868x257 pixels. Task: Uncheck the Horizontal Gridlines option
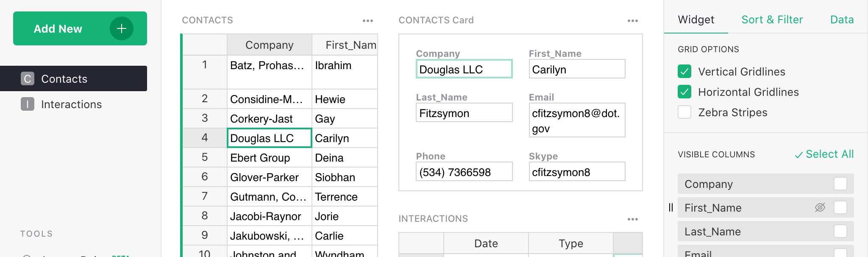(684, 92)
